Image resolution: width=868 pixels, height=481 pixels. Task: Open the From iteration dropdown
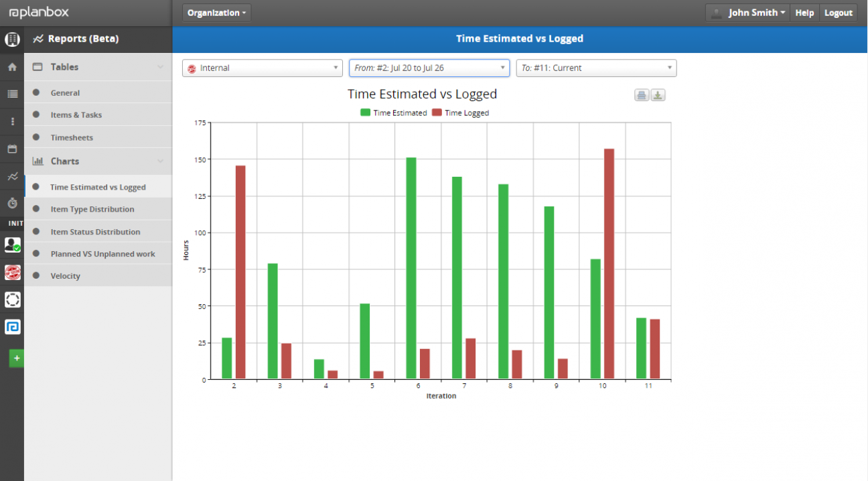point(429,68)
